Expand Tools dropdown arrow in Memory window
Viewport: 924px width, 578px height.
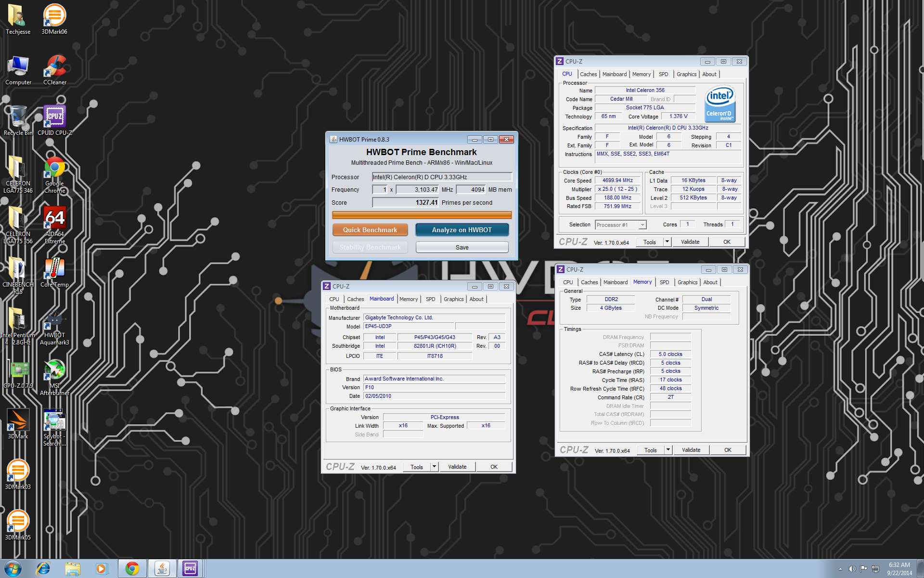668,450
